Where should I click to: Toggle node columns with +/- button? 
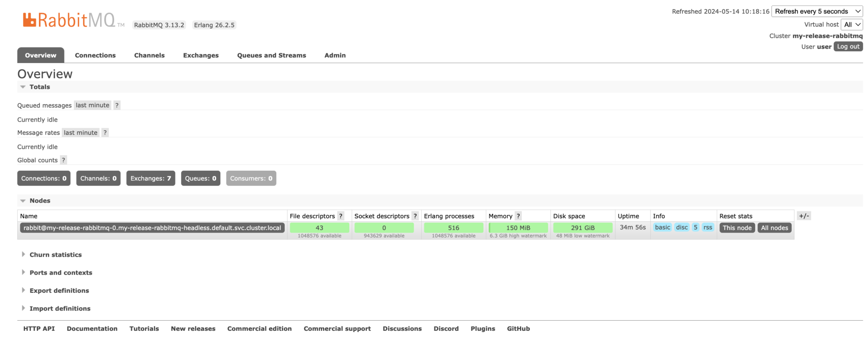coord(804,216)
